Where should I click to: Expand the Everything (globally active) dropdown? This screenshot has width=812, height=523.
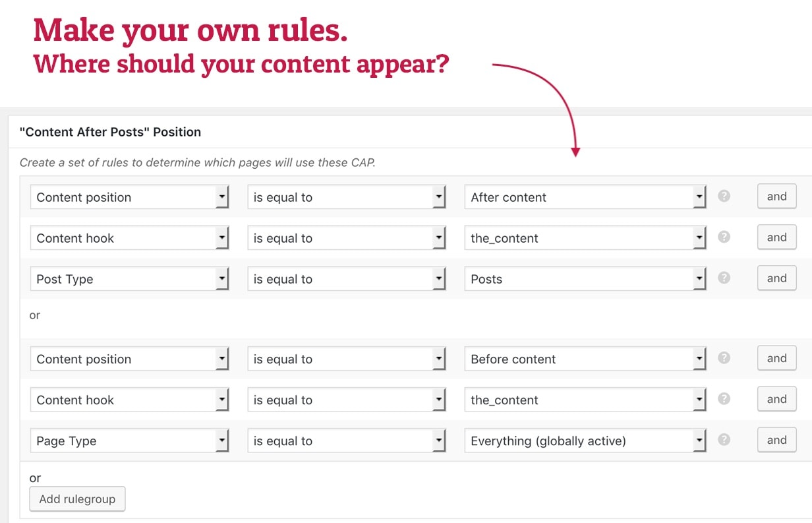(x=585, y=441)
